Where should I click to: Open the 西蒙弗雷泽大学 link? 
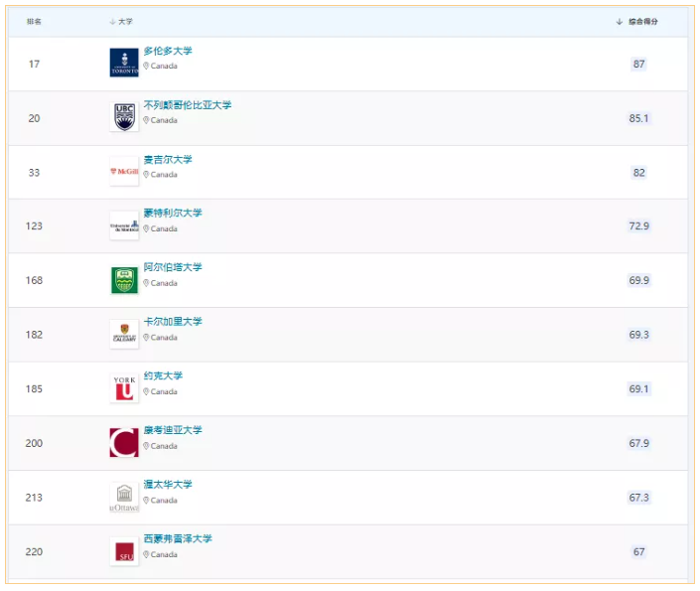point(178,538)
